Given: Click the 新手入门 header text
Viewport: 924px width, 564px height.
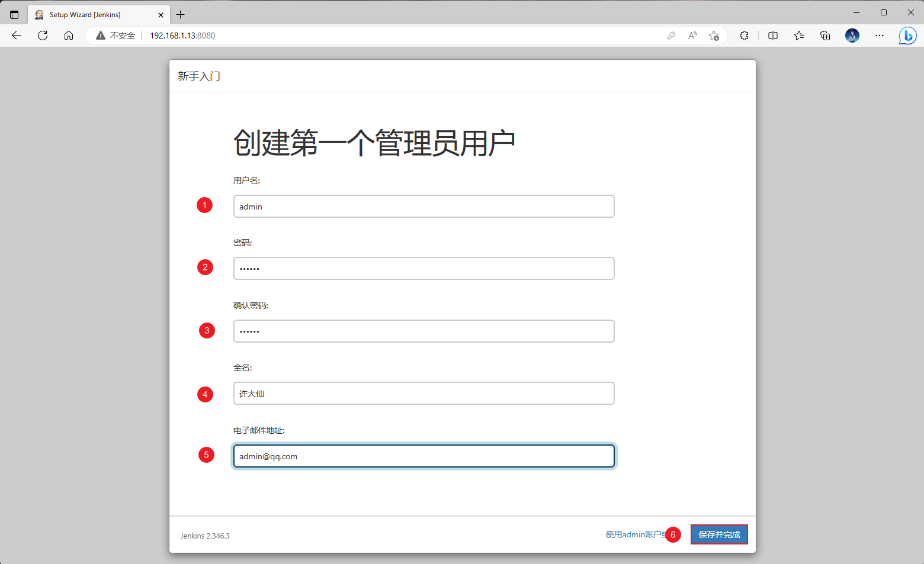Looking at the screenshot, I should click(199, 76).
